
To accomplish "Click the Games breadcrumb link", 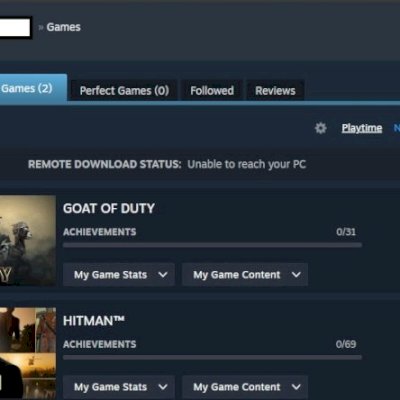I will [x=63, y=27].
